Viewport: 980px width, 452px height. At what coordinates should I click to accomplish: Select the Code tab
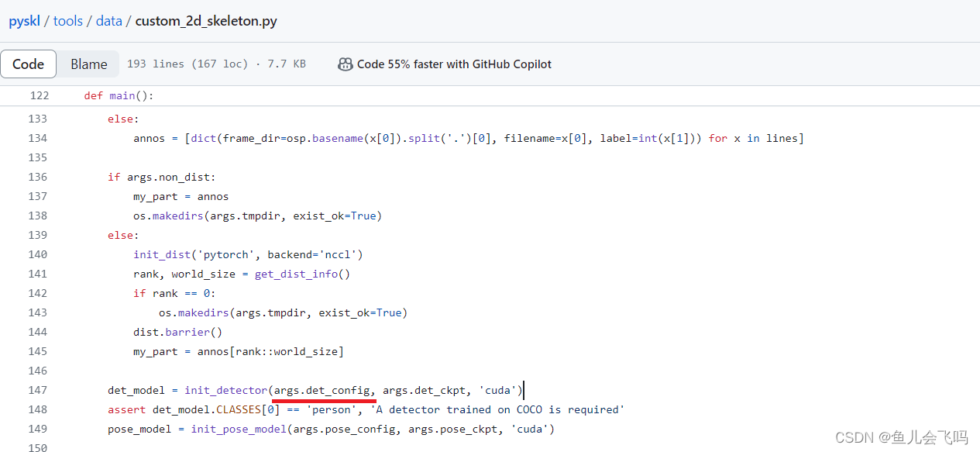click(x=28, y=64)
